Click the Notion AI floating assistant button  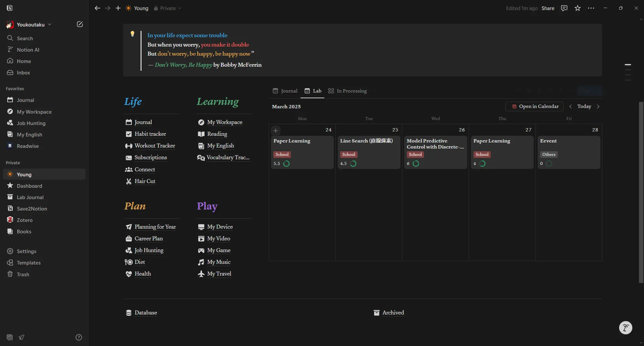[626, 328]
